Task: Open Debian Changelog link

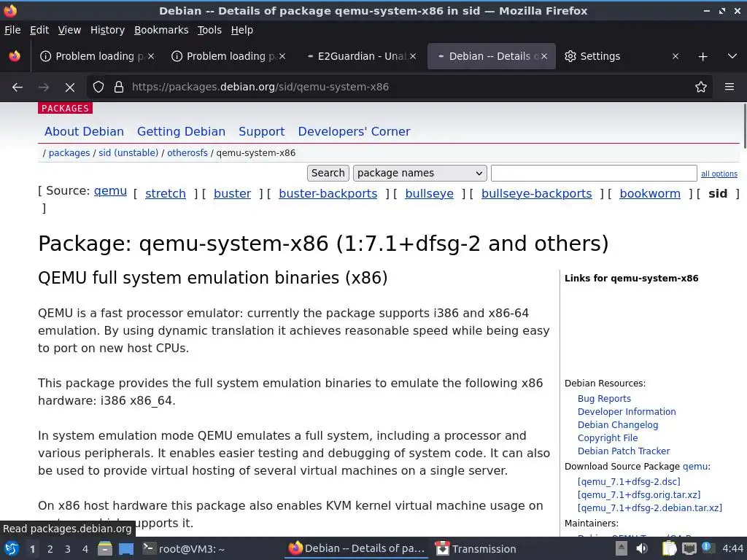Action: click(617, 425)
